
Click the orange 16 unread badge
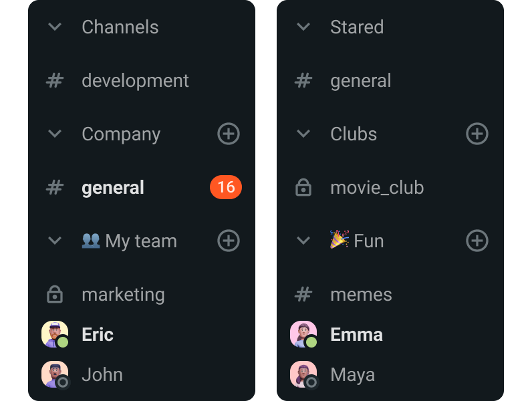[226, 187]
